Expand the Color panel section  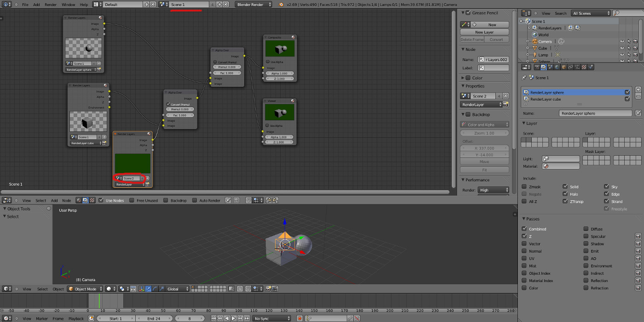coord(463,78)
